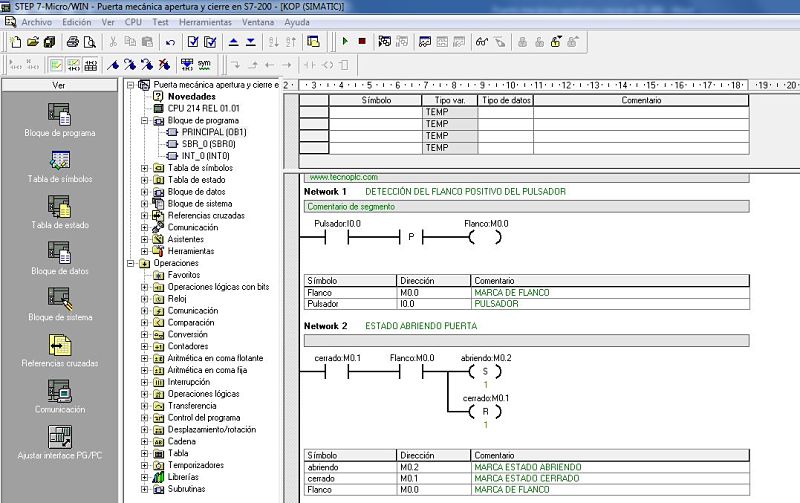Select CPU 214 REL 01.01 entry
800x503 pixels.
(204, 108)
